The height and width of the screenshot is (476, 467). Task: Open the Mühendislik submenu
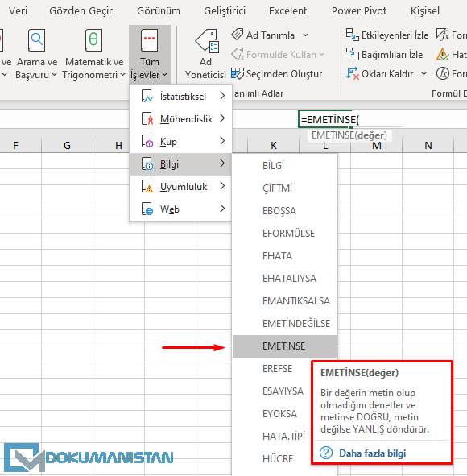click(x=181, y=119)
